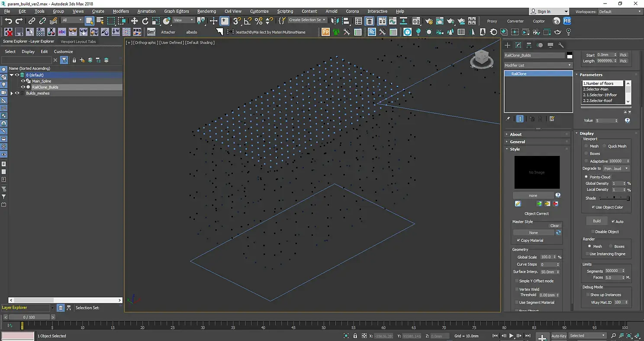Activate the Rotate transform tool
Screen dimensions: 644x341
pyautogui.click(x=145, y=21)
